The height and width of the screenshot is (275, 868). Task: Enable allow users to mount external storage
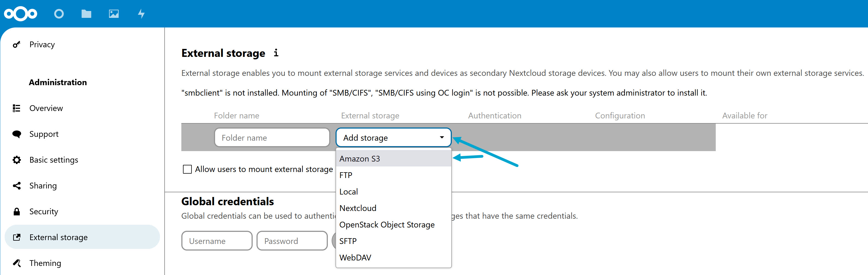pos(187,169)
